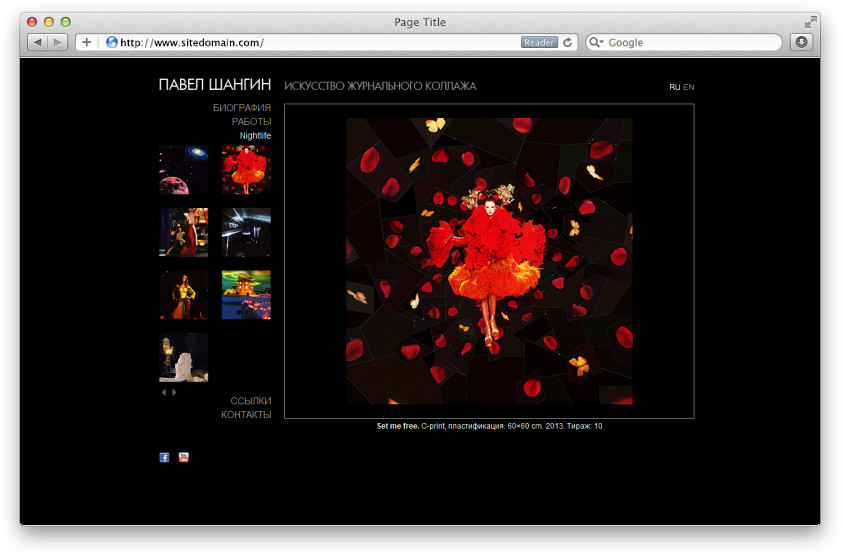Open the Facebook social icon
842x556 pixels.
(x=164, y=457)
